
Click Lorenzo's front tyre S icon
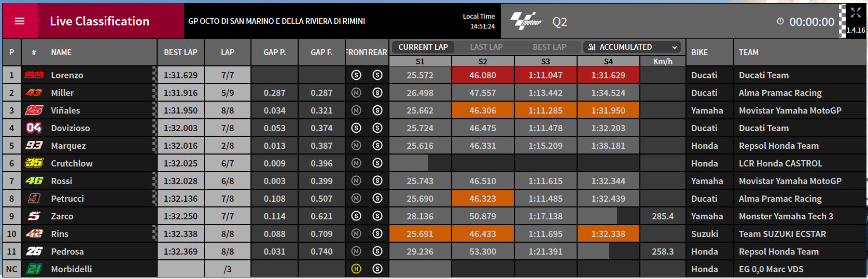tap(356, 75)
